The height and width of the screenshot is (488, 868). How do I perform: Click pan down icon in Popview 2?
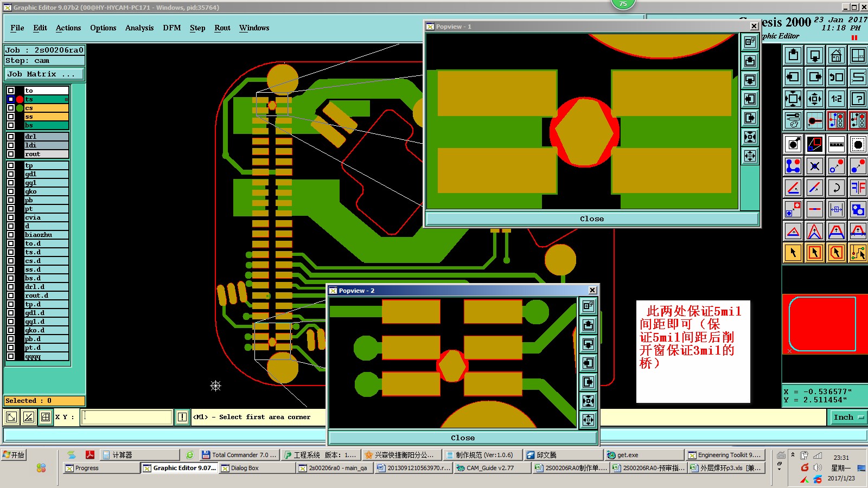(x=588, y=344)
